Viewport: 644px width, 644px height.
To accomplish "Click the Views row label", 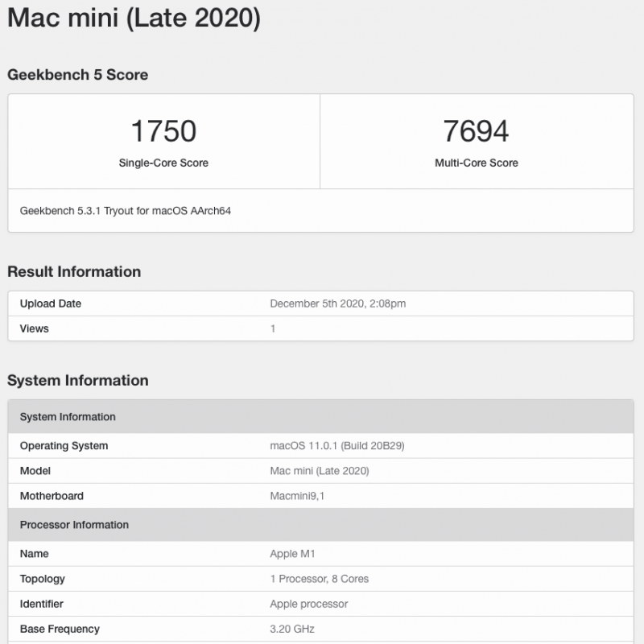I will [35, 328].
